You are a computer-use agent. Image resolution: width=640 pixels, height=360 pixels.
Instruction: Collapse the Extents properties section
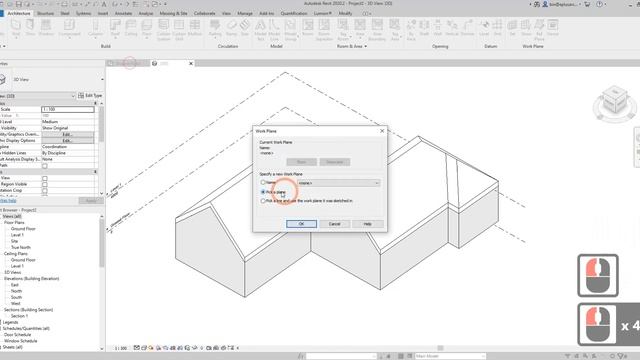click(x=96, y=172)
